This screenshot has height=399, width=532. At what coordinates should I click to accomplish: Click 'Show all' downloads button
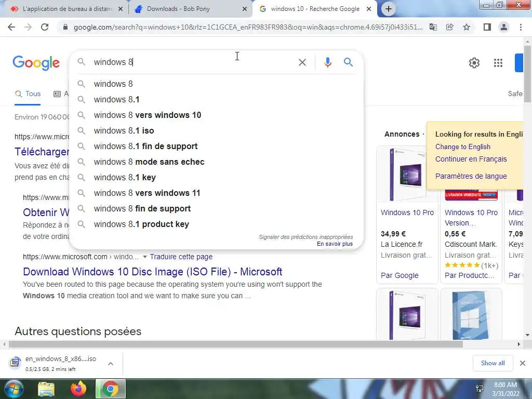click(493, 363)
